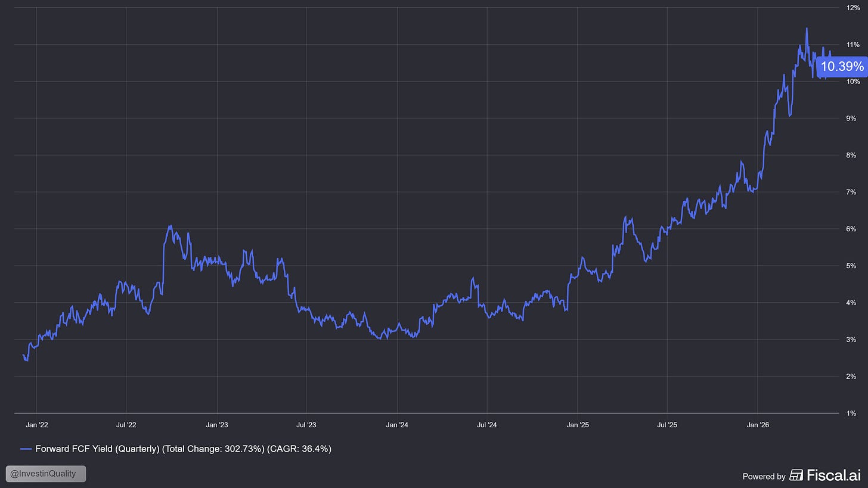Screen dimensions: 868x488
Task: Click the 10.39% current value tag
Action: [841, 66]
